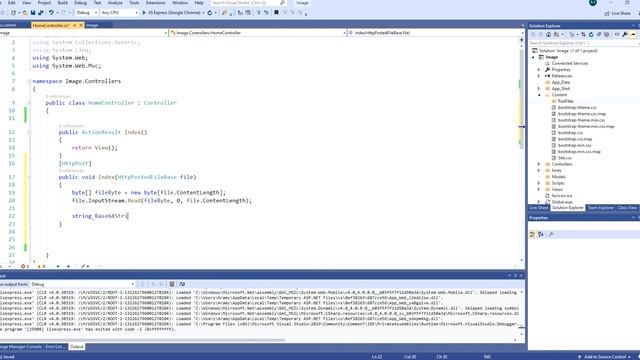Click the search magnifier icon in title bar
The width and height of the screenshot is (640, 360).
(282, 3)
